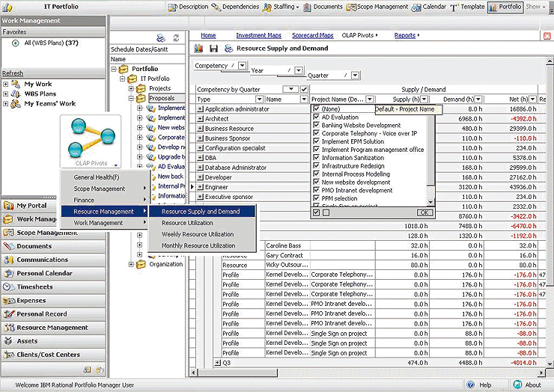Click the refresh arrows icon above Schedule Dates/Gantt
Image resolution: width=554 pixels, height=392 pixels.
click(176, 37)
